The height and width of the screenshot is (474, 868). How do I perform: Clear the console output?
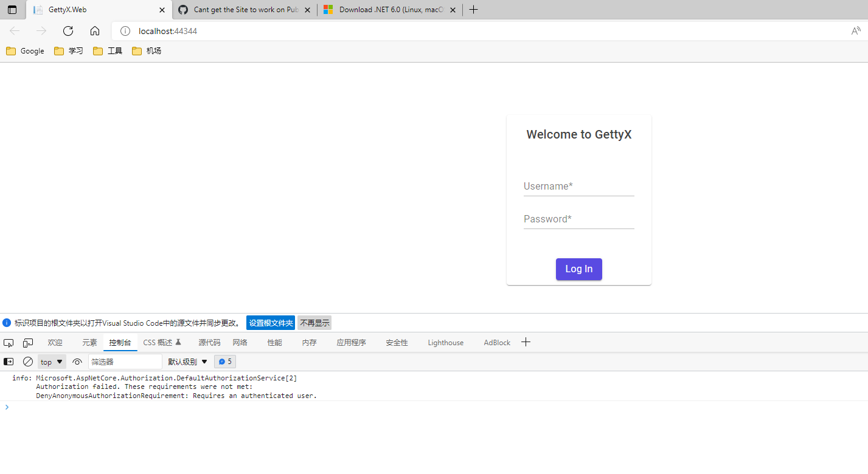pos(27,362)
